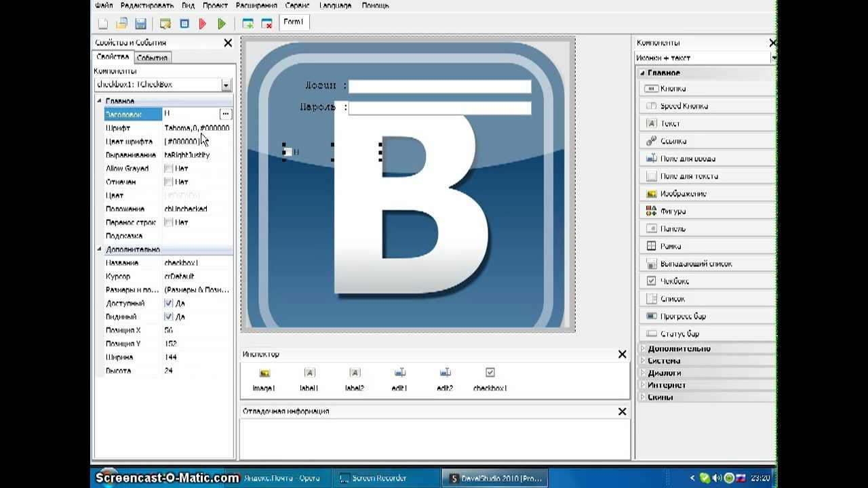Pick the Фигура component
This screenshot has width=868, height=488.
click(x=707, y=211)
